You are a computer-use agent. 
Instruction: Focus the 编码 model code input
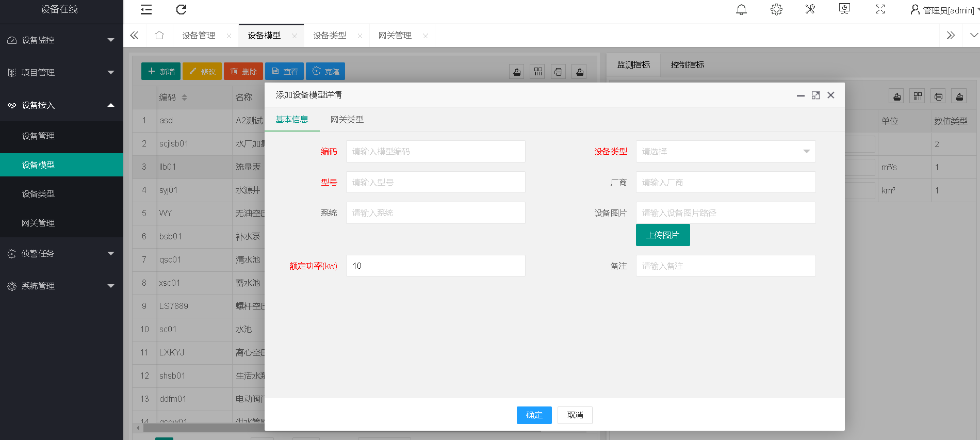[436, 151]
